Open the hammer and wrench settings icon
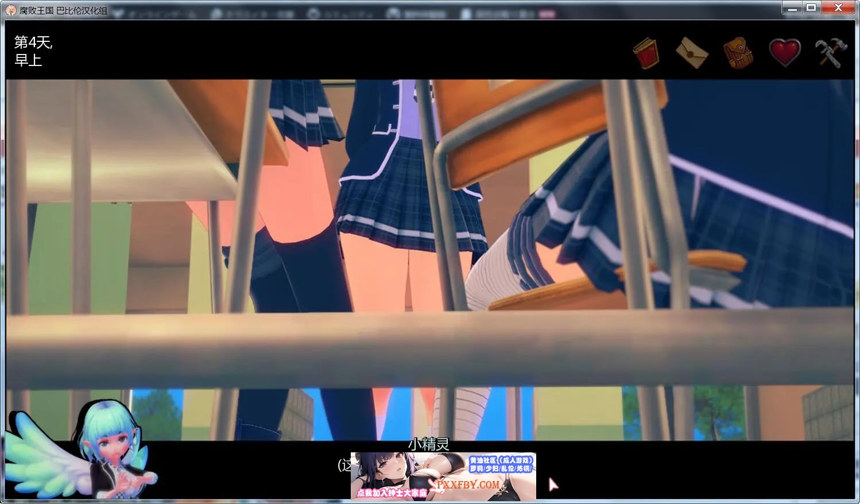 coord(831,53)
